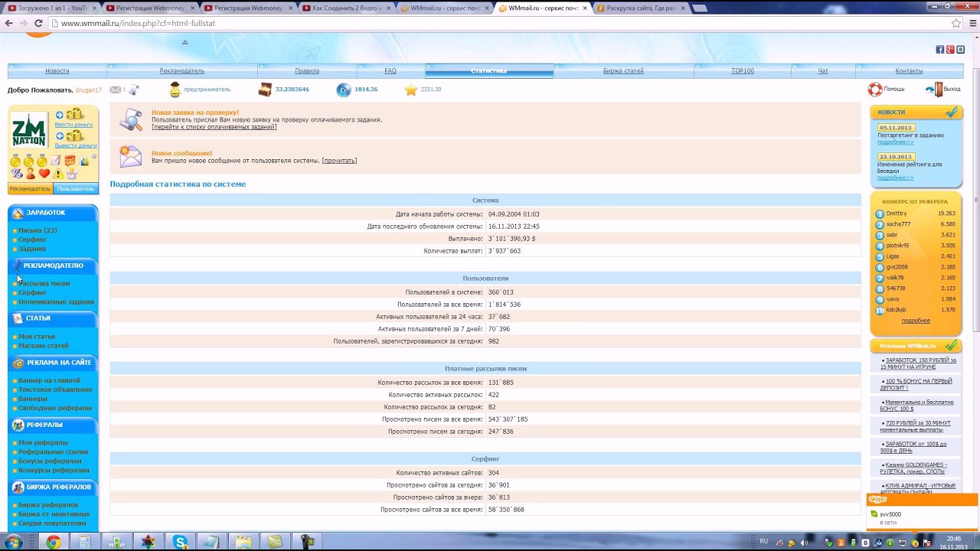Switch to the Раскрутка сайта browser tab
The width and height of the screenshot is (980, 551).
[x=642, y=8]
